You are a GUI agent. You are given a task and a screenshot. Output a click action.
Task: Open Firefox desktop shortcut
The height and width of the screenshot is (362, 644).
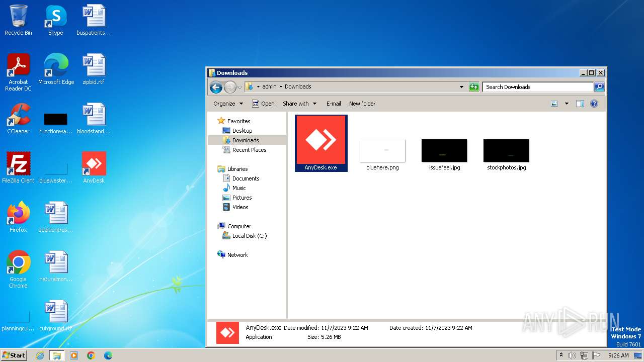(18, 217)
